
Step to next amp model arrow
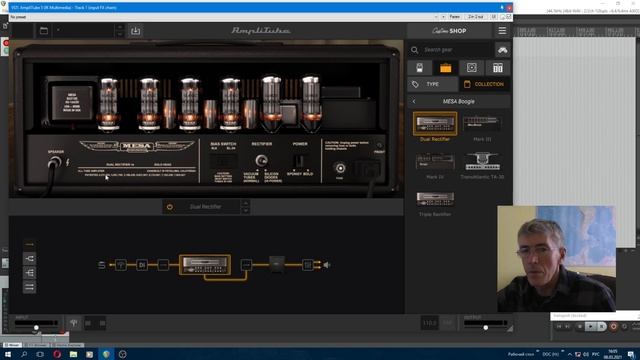[x=245, y=211]
